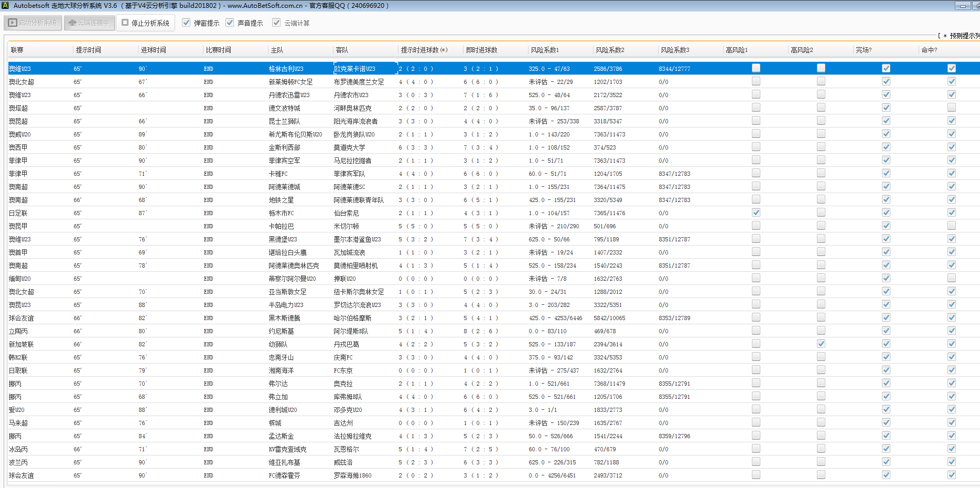980x488 pixels.
Task: Check 命中? for the 德文波特城 row
Action: pos(951,108)
